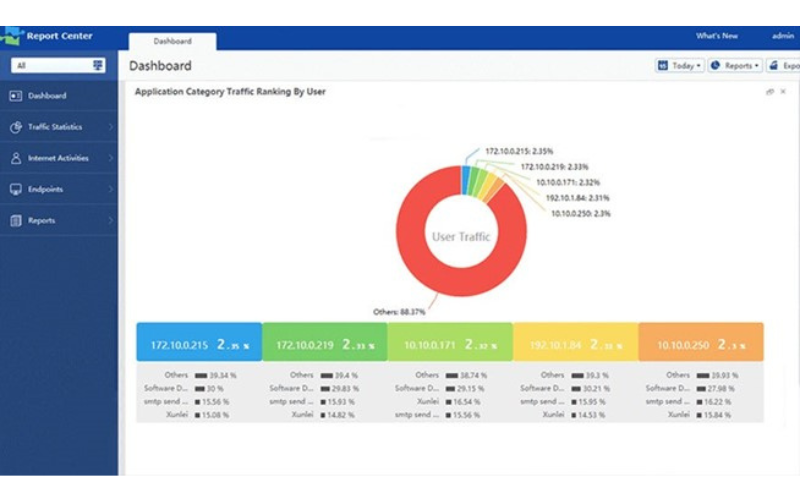Viewport: 800px width, 500px height.
Task: Expand the Endpoints chevron
Action: (x=111, y=189)
